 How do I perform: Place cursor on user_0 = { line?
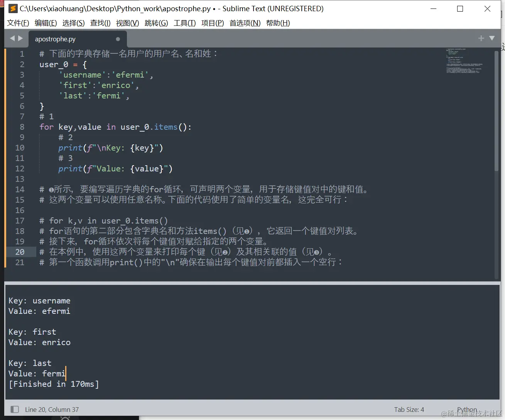(63, 64)
